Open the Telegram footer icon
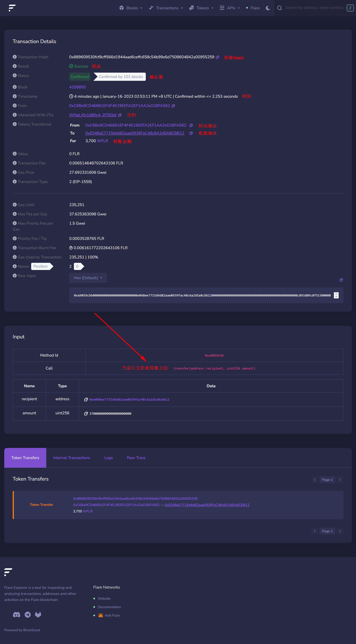The height and width of the screenshot is (644, 356). pyautogui.click(x=27, y=615)
